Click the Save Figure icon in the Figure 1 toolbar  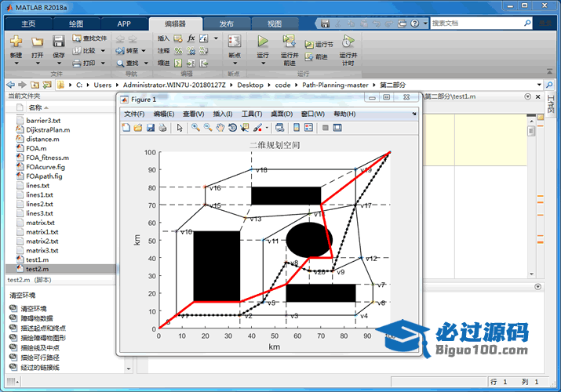click(151, 128)
